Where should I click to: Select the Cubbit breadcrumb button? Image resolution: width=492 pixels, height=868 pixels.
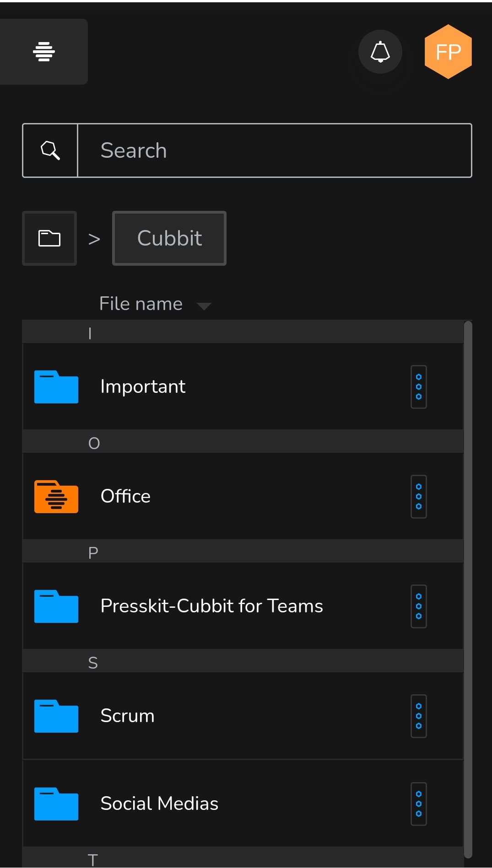tap(169, 238)
